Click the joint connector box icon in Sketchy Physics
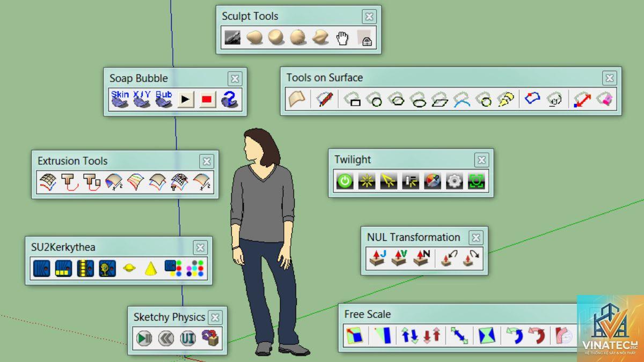644x362 pixels. click(x=210, y=338)
